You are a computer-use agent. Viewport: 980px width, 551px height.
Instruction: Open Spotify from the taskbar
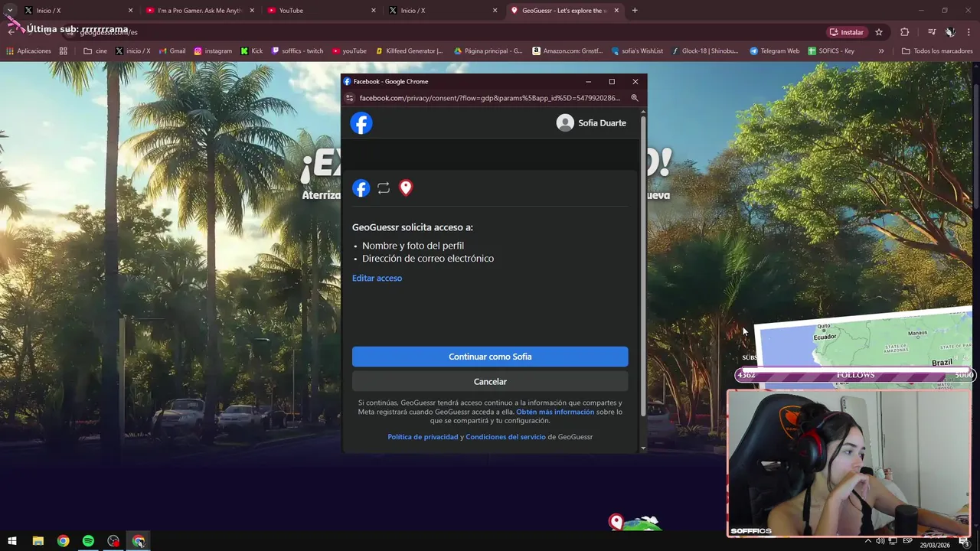pos(88,541)
